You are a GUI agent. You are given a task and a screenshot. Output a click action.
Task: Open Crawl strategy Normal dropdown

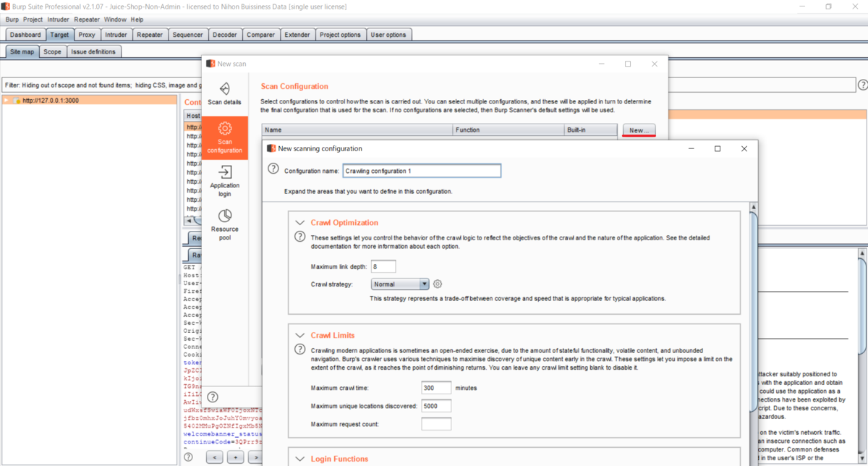[x=400, y=284]
